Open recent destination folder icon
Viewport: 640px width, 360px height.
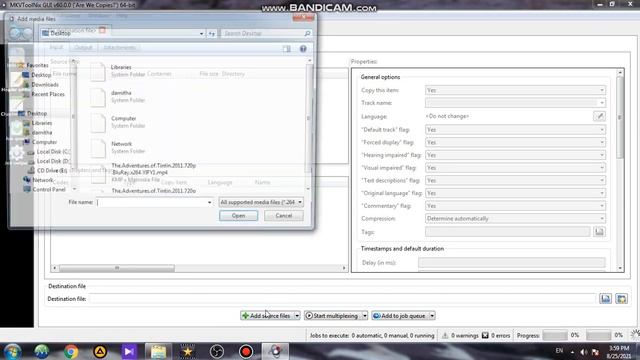[621, 299]
